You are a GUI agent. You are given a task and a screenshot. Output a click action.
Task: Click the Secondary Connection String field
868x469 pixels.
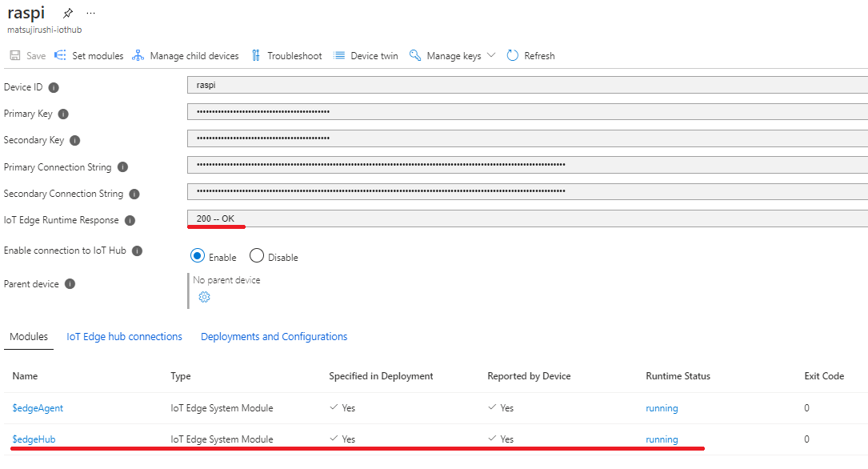pyautogui.click(x=527, y=191)
